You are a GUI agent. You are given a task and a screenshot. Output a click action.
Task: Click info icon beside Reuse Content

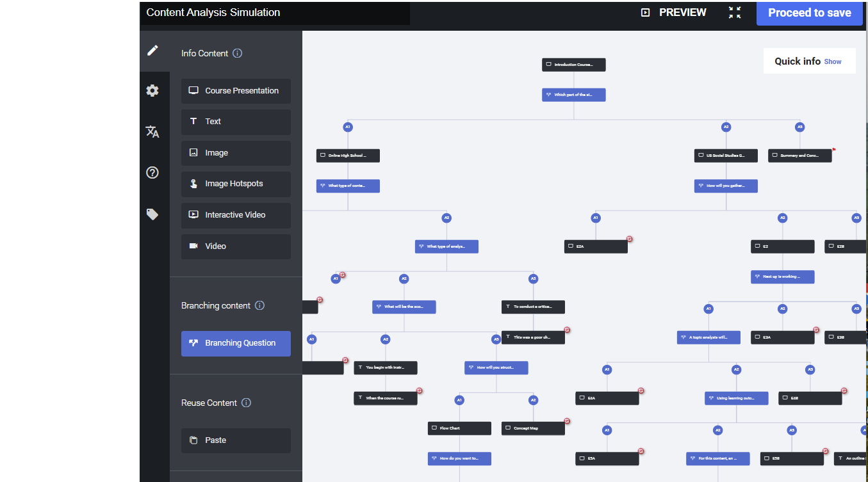[x=246, y=403]
